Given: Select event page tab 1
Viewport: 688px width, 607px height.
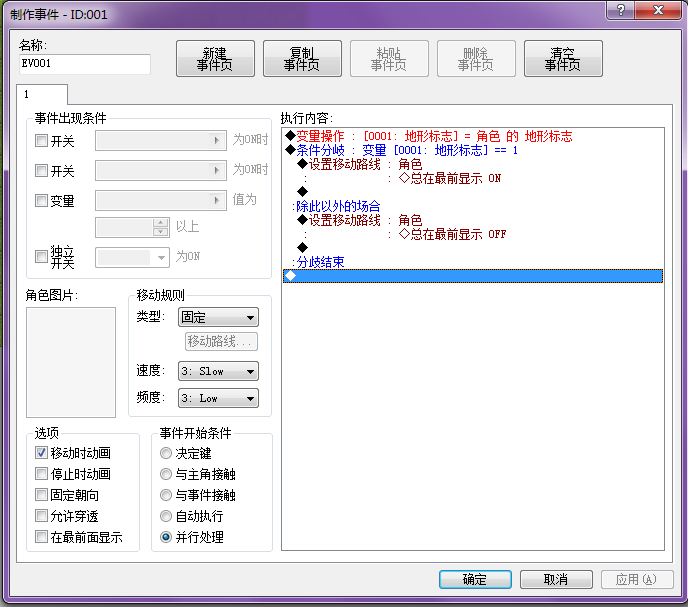Looking at the screenshot, I should (42, 94).
